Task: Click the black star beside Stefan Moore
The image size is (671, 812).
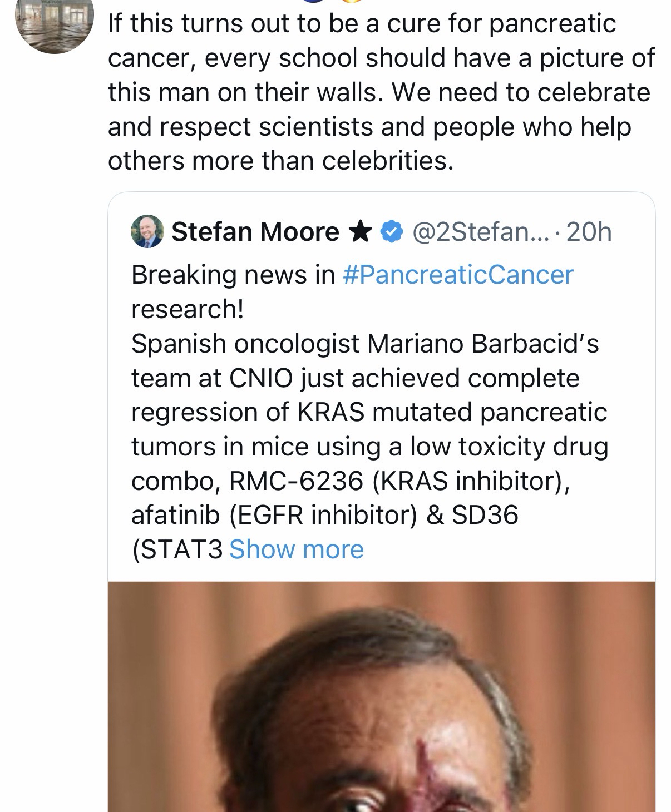Action: tap(361, 231)
